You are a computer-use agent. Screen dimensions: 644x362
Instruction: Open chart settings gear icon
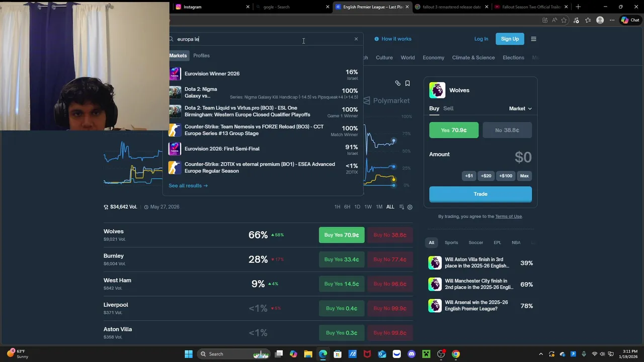410,207
